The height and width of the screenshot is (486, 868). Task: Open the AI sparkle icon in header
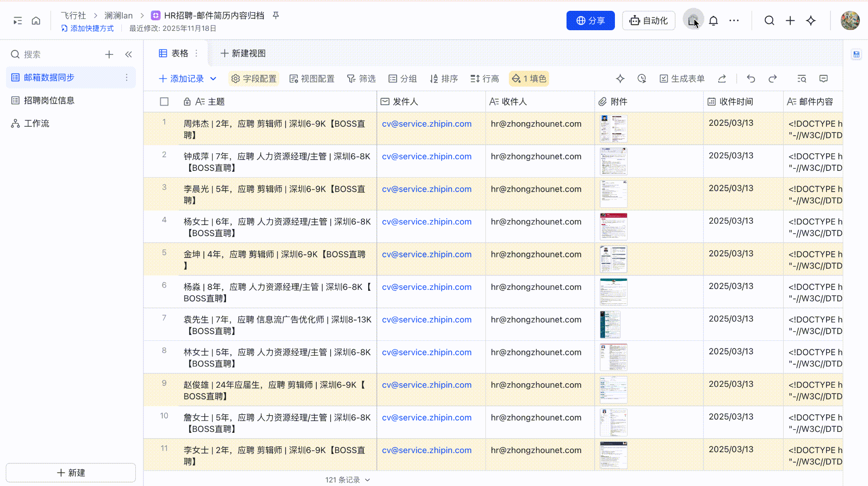pyautogui.click(x=811, y=21)
